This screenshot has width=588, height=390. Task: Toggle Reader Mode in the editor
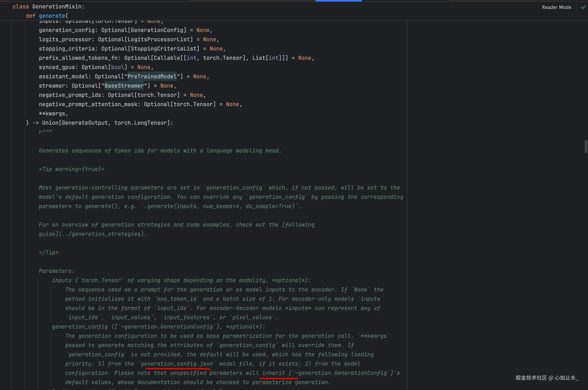556,7
